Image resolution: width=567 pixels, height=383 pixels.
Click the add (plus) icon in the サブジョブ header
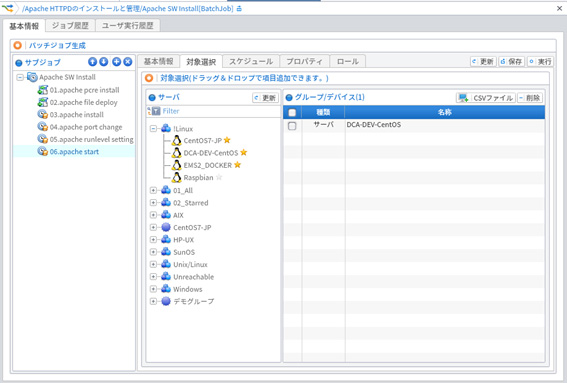(x=116, y=62)
